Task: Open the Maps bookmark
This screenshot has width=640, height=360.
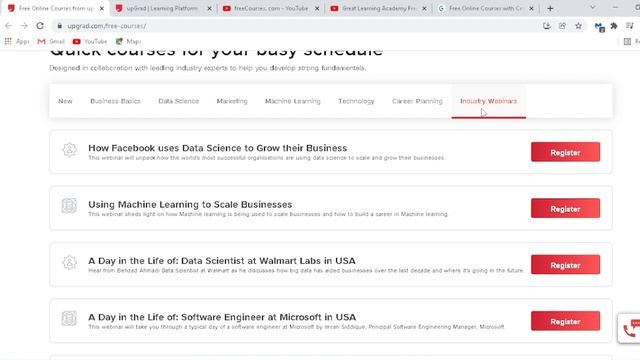Action: (129, 41)
